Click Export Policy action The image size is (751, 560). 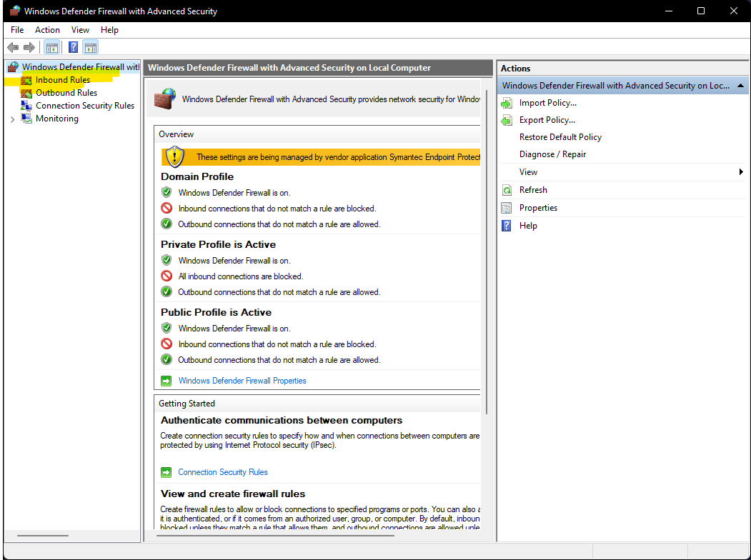click(x=547, y=120)
